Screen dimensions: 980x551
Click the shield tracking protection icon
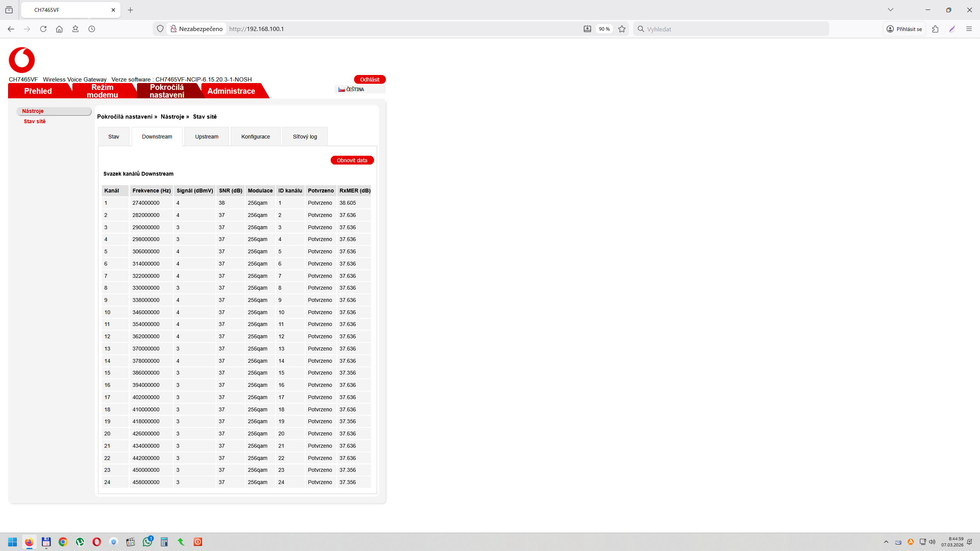click(160, 29)
